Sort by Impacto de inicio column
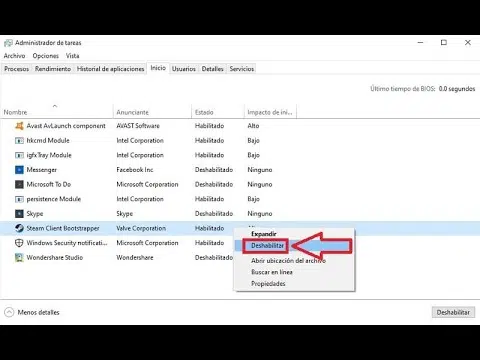This screenshot has height=360, width=480. [270, 112]
